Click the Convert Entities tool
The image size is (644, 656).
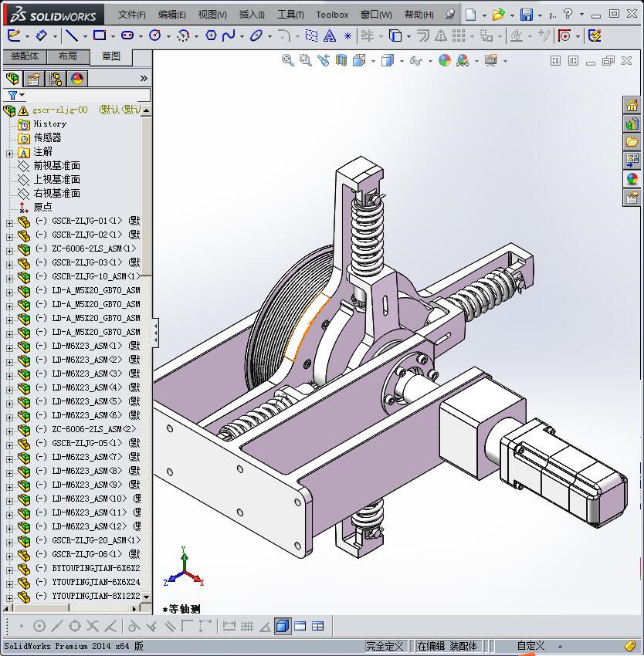click(395, 36)
